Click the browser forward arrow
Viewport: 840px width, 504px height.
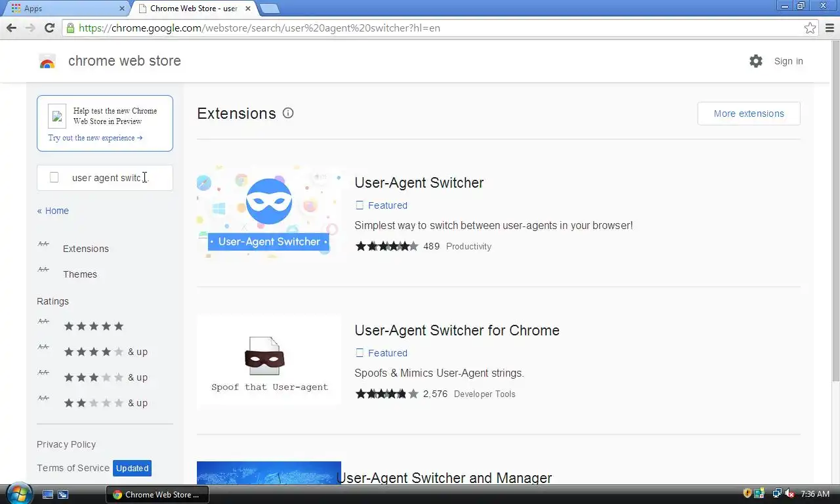[x=30, y=28]
